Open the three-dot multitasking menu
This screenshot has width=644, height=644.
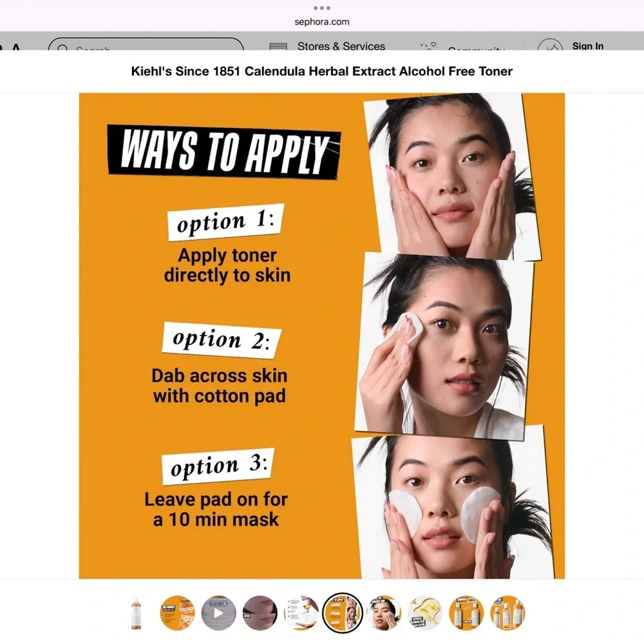click(x=321, y=8)
